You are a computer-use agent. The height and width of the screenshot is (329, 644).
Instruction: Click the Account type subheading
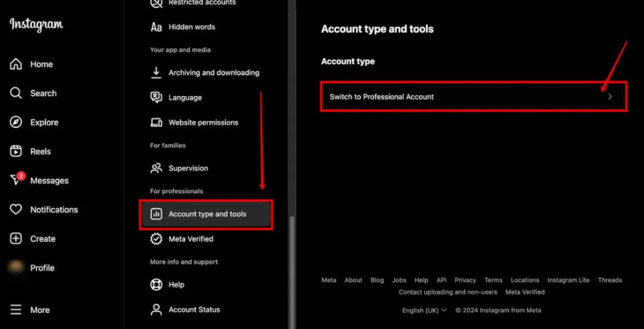click(x=348, y=61)
